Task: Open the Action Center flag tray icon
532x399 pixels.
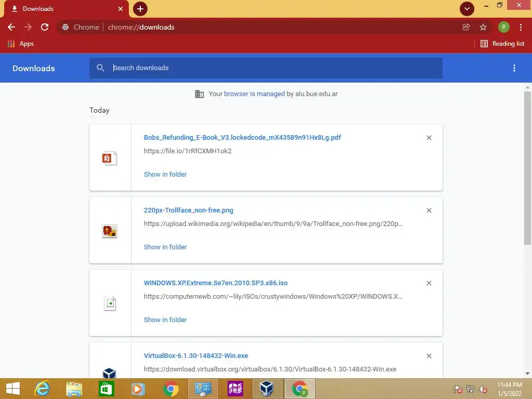Action: click(x=458, y=389)
